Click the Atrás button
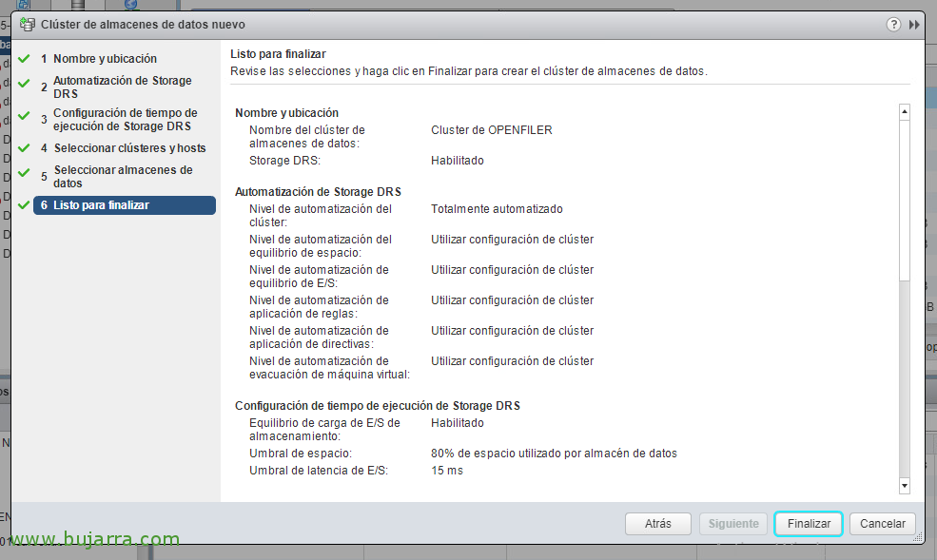This screenshot has height=560, width=937. tap(658, 524)
